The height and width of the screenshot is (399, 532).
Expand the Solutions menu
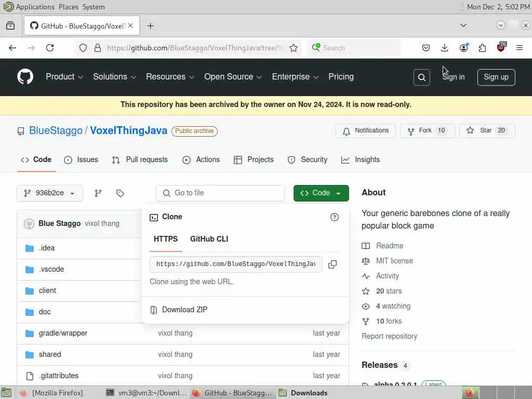115,77
